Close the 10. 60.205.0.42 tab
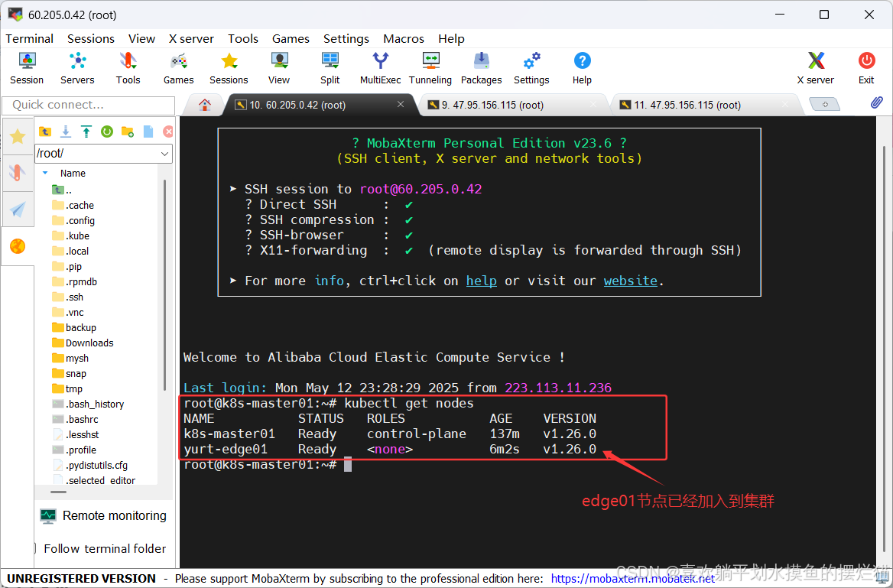Screen dimensions: 893x588 [x=401, y=104]
